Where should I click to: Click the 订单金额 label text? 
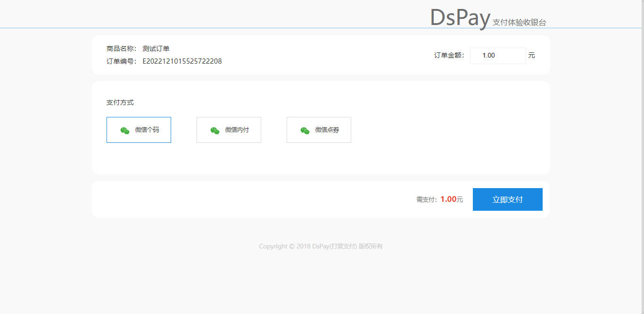(x=449, y=56)
